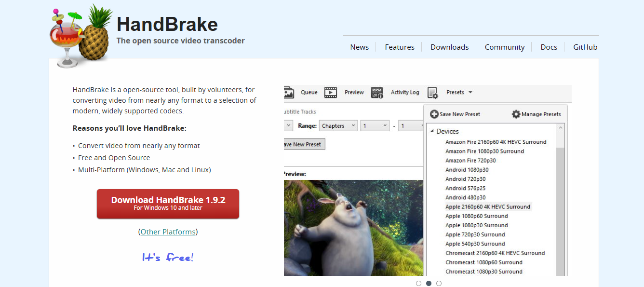Click the Presets gear-document icon

(x=432, y=93)
